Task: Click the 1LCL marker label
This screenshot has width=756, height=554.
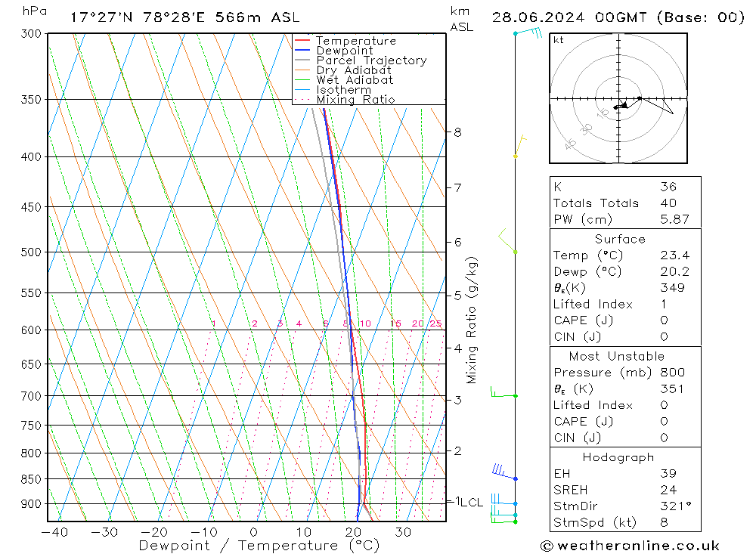Action: click(x=470, y=502)
